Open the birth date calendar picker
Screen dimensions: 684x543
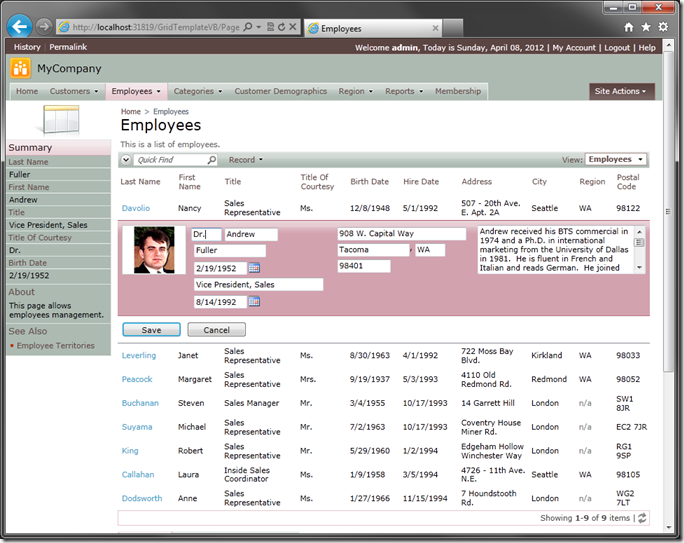254,268
